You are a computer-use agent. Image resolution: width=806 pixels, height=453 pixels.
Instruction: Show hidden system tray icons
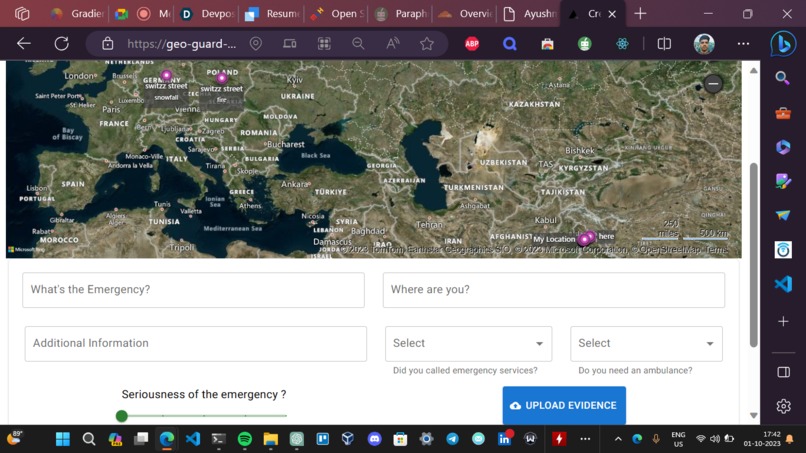[x=618, y=439]
